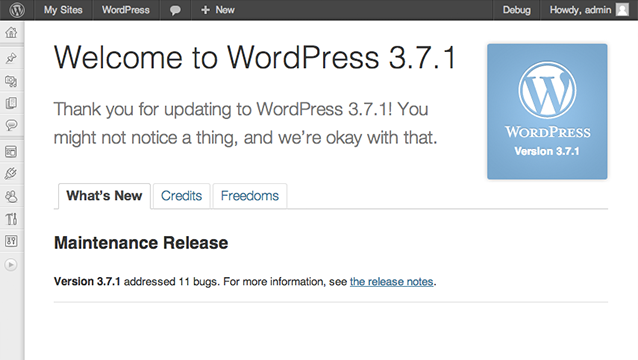Open Media library icon in sidebar

click(x=11, y=81)
